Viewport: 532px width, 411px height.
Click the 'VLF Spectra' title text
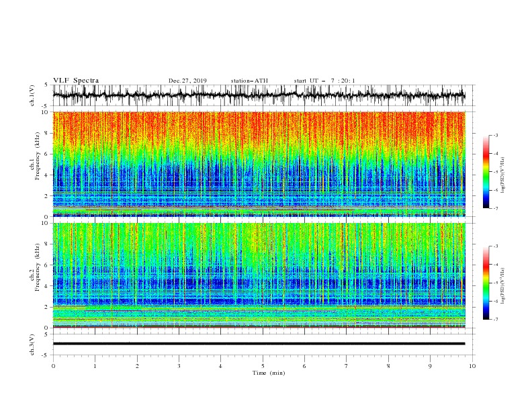point(76,81)
